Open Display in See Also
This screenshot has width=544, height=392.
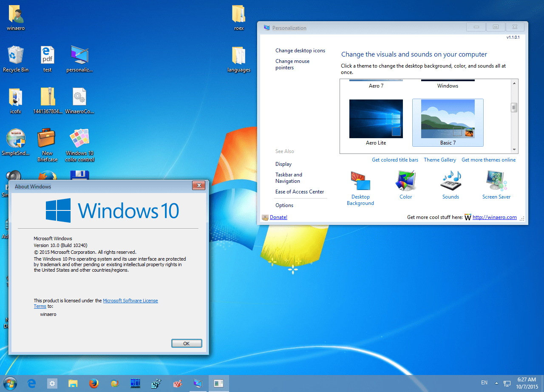(x=283, y=164)
